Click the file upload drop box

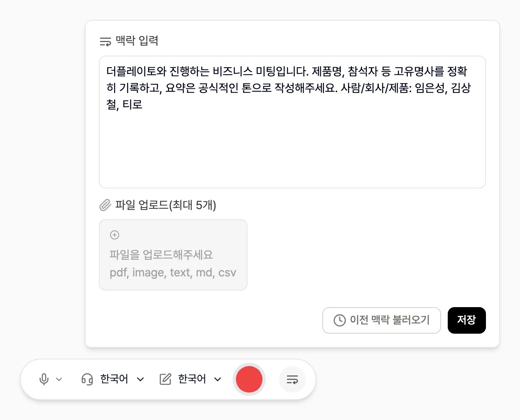coord(173,255)
